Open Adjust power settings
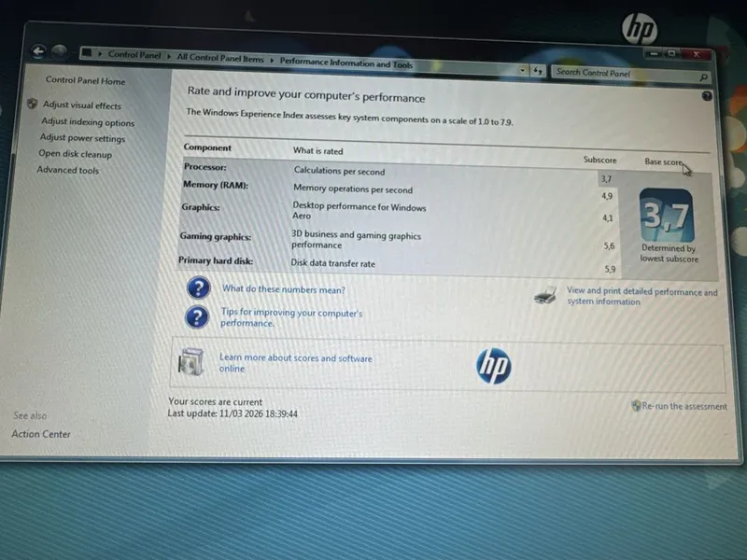The height and width of the screenshot is (560, 747). click(x=82, y=137)
